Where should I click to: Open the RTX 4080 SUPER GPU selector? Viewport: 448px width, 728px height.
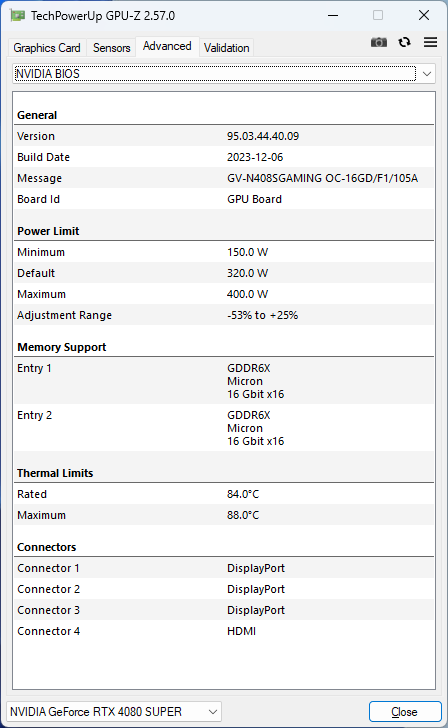click(x=114, y=711)
